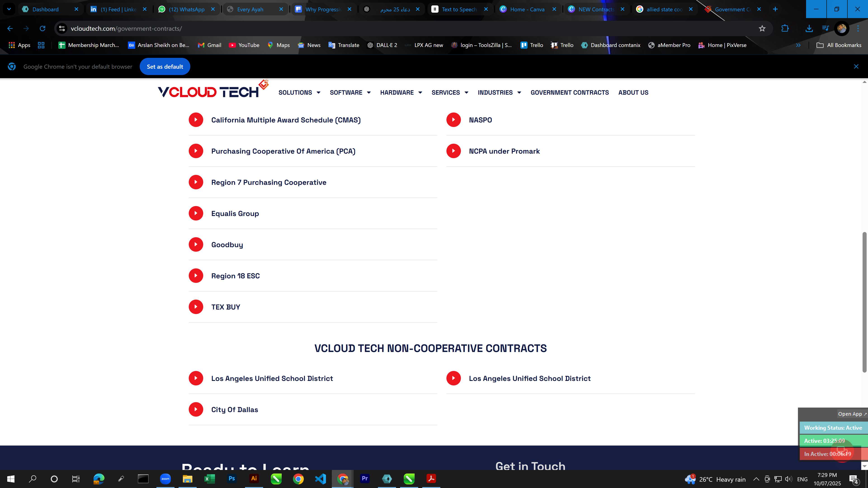Click the red arrow icon beside Goodbuy
The height and width of the screenshot is (488, 868).
click(x=196, y=244)
